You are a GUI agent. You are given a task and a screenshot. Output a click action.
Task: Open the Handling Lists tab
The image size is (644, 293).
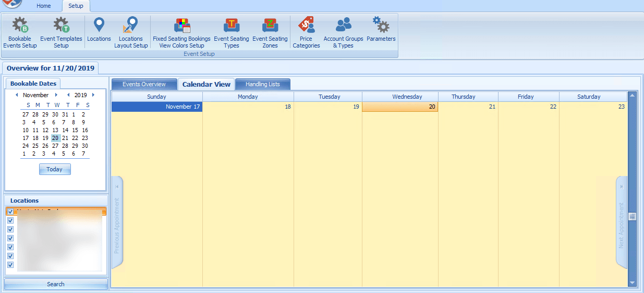(263, 84)
